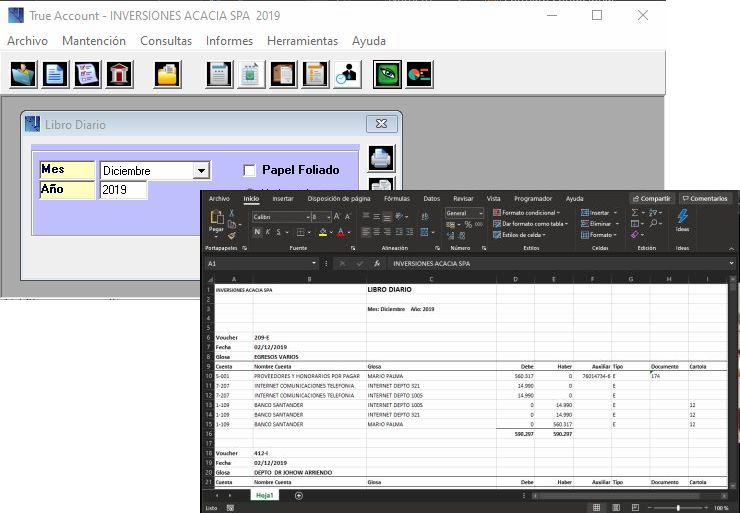The image size is (740, 513).
Task: Toggle bold N formatting in Excel
Action: 257,232
